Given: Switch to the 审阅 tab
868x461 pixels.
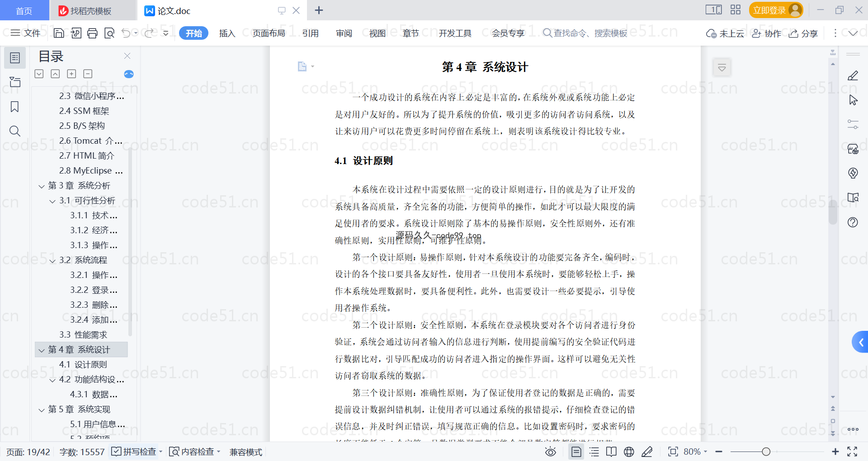Looking at the screenshot, I should (x=344, y=33).
